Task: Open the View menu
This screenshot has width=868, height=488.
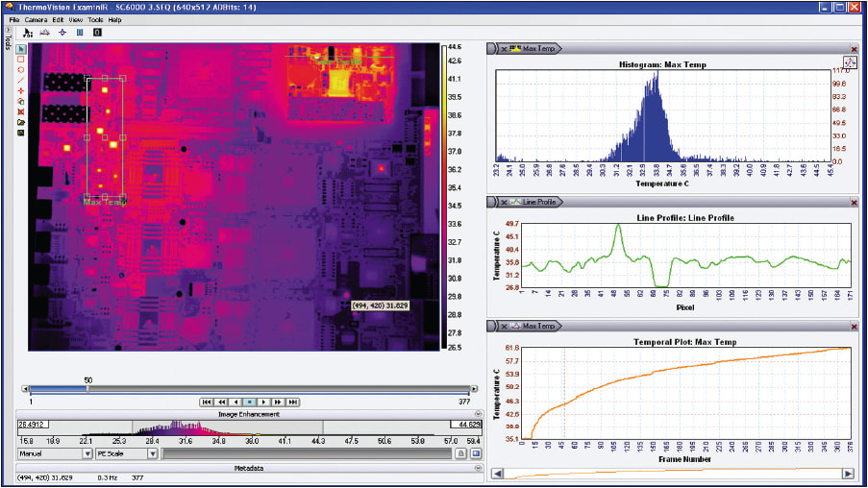Action: pos(75,19)
